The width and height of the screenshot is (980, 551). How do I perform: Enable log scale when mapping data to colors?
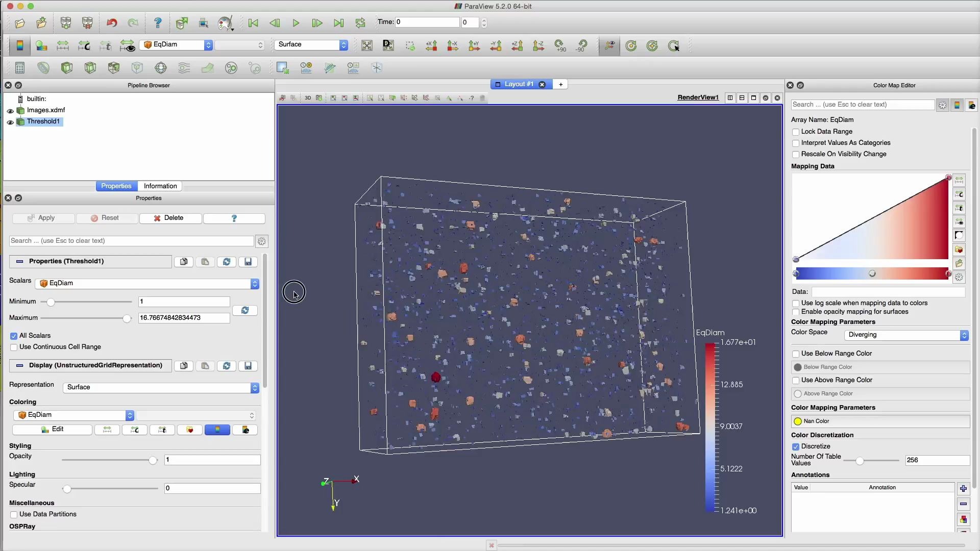(797, 303)
